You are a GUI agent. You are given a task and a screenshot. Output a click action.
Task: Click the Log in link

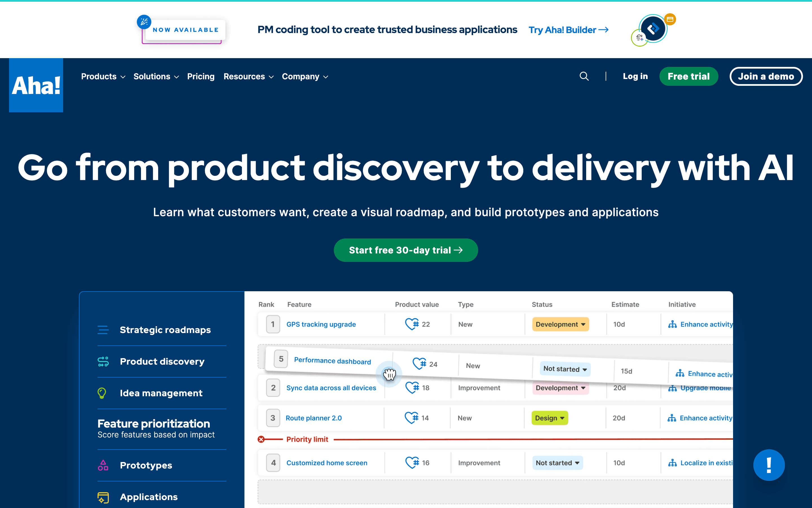click(x=635, y=76)
